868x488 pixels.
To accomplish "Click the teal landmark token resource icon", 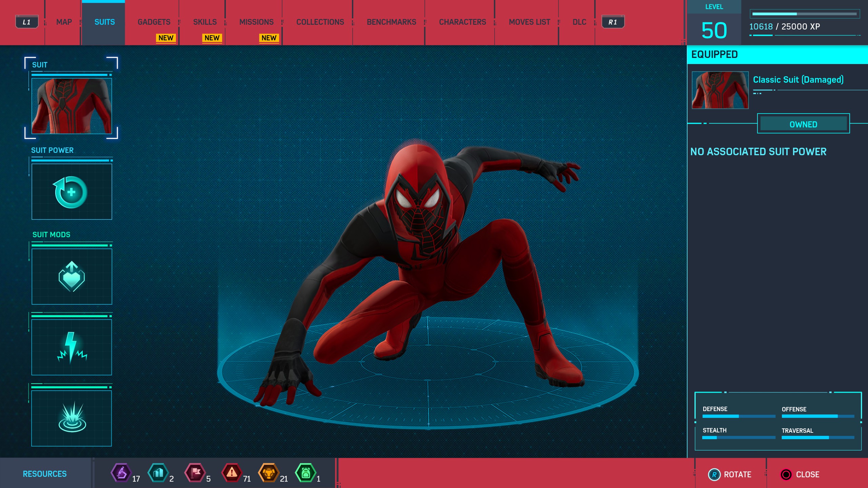I will tap(158, 472).
